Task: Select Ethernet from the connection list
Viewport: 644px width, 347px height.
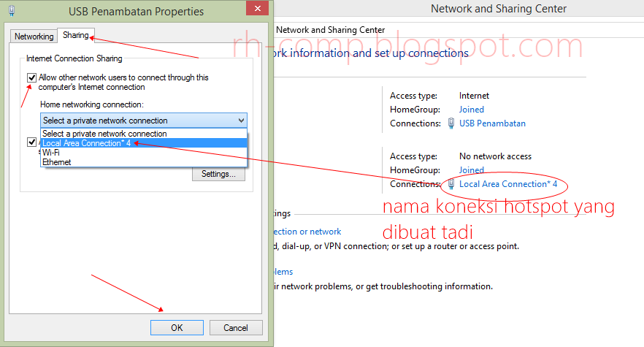Action: 57,162
